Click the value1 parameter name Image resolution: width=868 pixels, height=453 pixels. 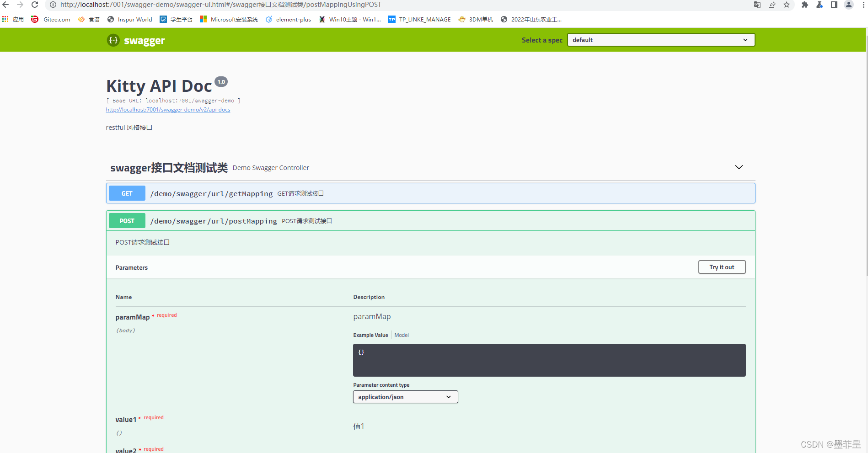tap(126, 420)
